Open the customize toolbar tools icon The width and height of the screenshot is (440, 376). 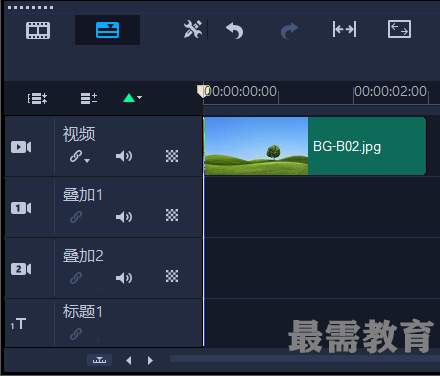coord(193,29)
